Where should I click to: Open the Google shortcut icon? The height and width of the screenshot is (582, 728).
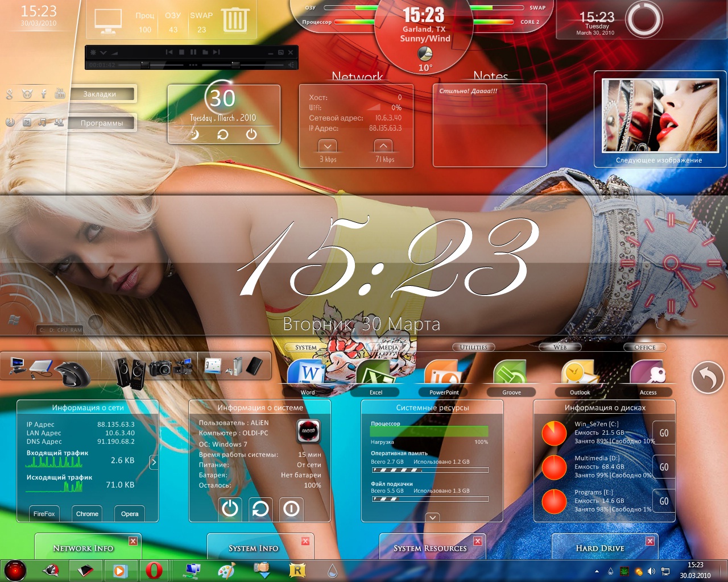click(x=9, y=94)
